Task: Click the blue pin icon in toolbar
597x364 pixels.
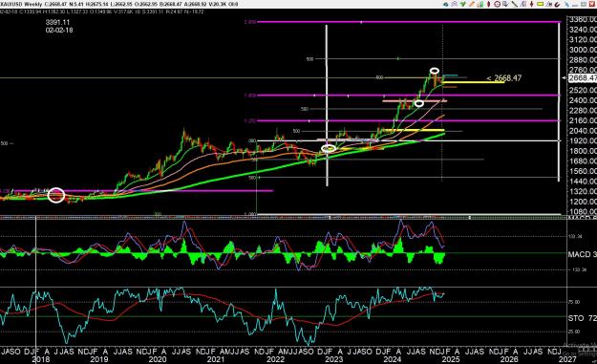Action: (567, 4)
